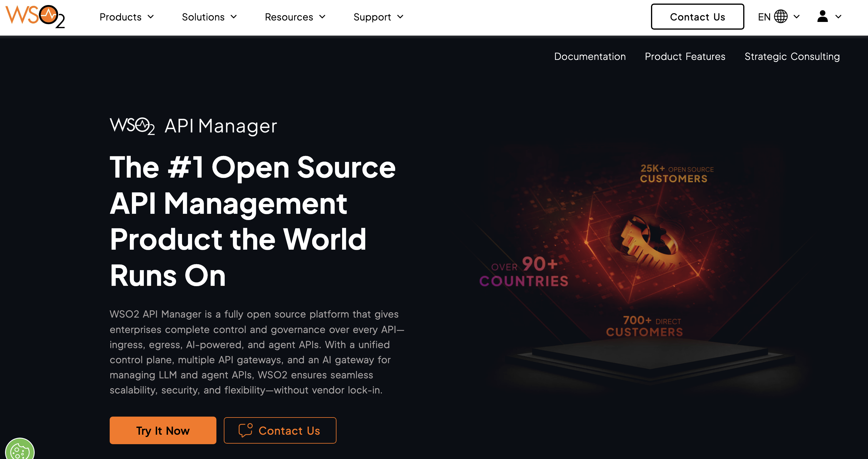Click the 'Over 90+ Countries' text
868x459 pixels.
(x=524, y=271)
